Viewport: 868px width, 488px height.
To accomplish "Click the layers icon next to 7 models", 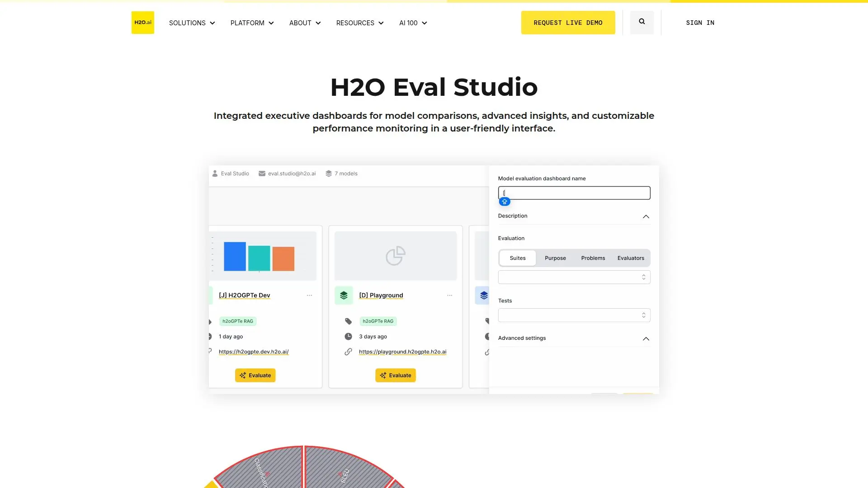I will pyautogui.click(x=329, y=174).
